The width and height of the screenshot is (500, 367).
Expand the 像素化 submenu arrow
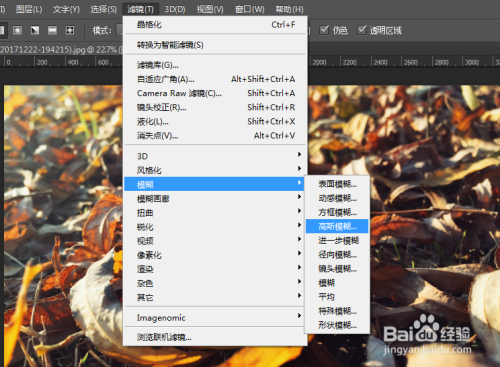299,253
